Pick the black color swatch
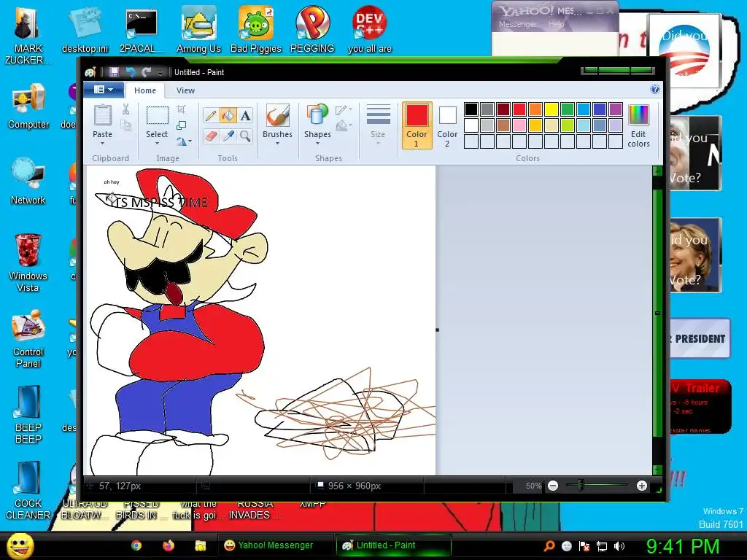The width and height of the screenshot is (747, 560). 471,109
